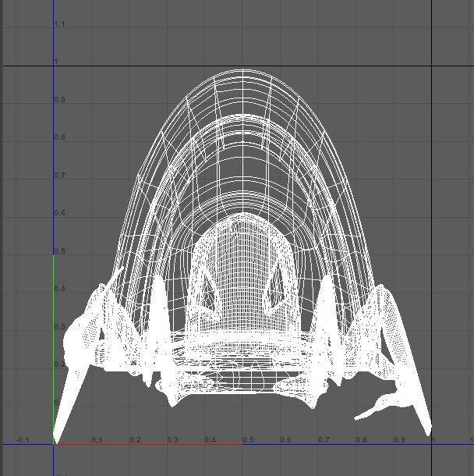
Task: Click the 0.6 label on horizontal U axis
Action: 285,440
